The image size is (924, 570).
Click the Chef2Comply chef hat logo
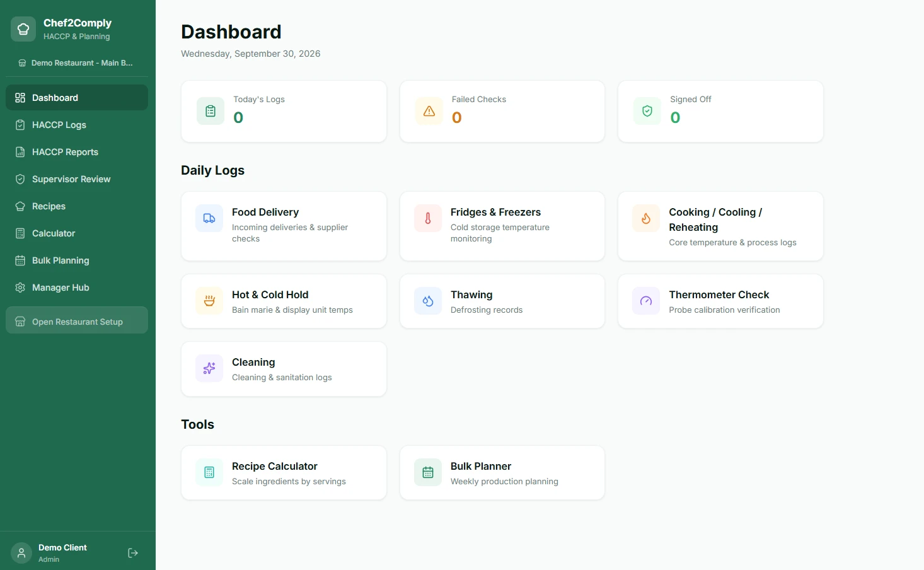point(23,29)
